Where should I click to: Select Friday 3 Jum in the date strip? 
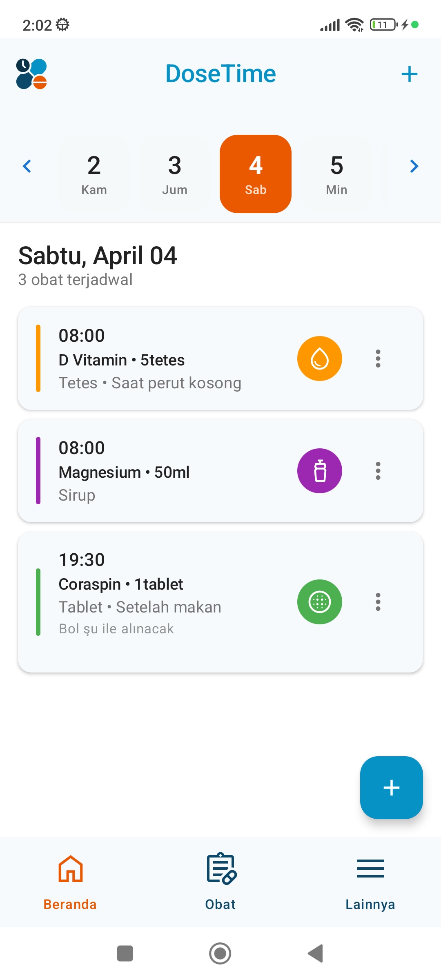tap(175, 174)
